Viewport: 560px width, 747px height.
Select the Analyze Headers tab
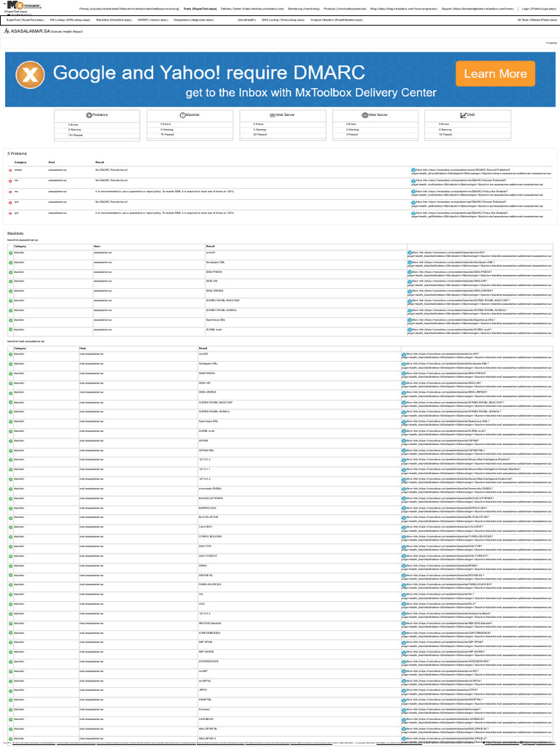[336, 20]
